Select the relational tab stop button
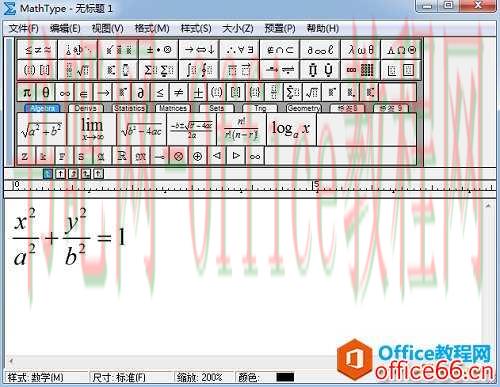 (86, 174)
